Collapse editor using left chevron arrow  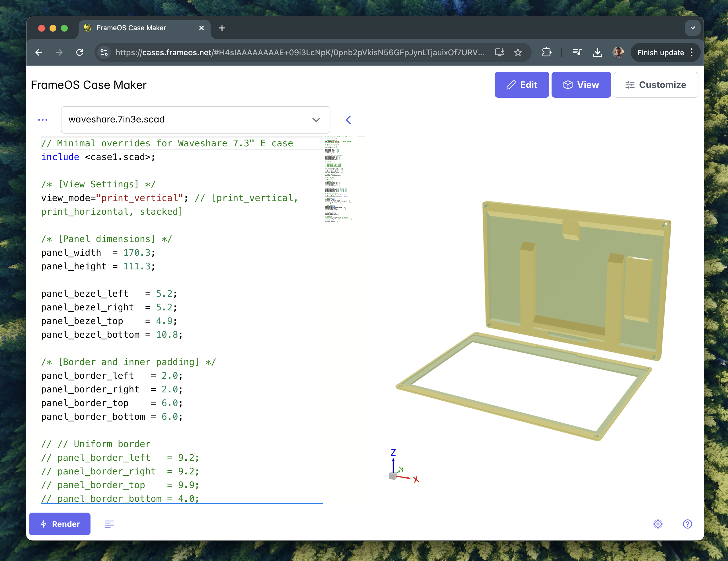[x=348, y=120]
